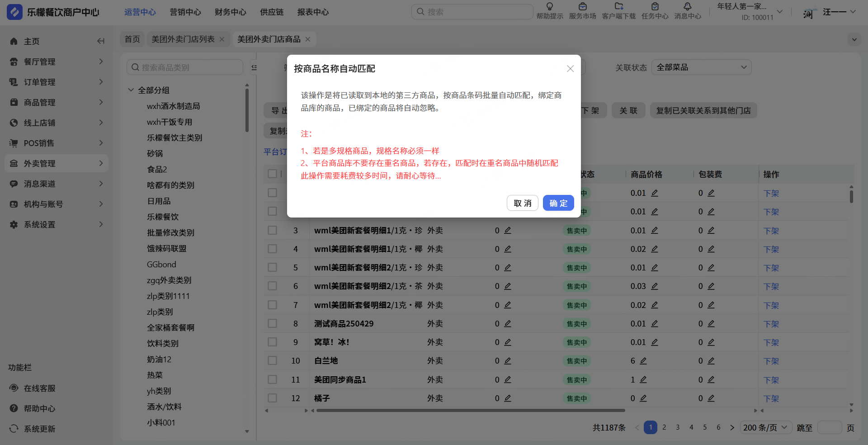Screen dimensions: 868x445
Task: Switch to the 美团外卖门店列表 tab
Action: tap(183, 39)
